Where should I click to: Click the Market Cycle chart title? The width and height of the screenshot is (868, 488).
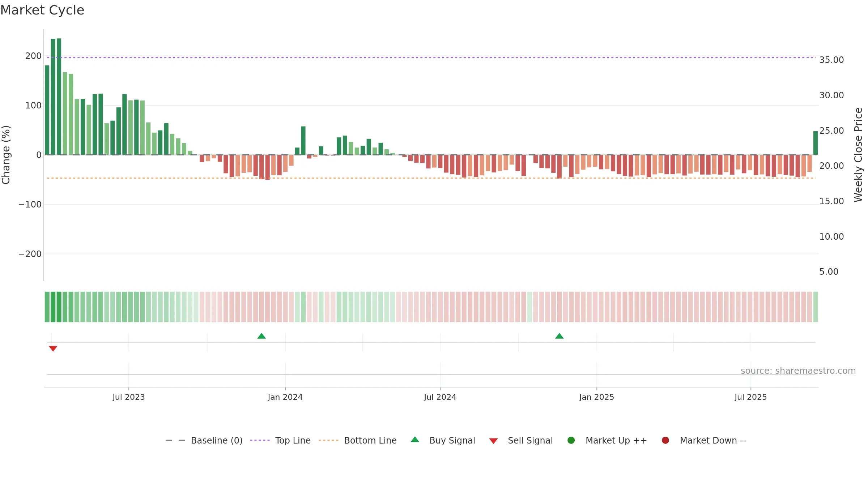point(42,10)
